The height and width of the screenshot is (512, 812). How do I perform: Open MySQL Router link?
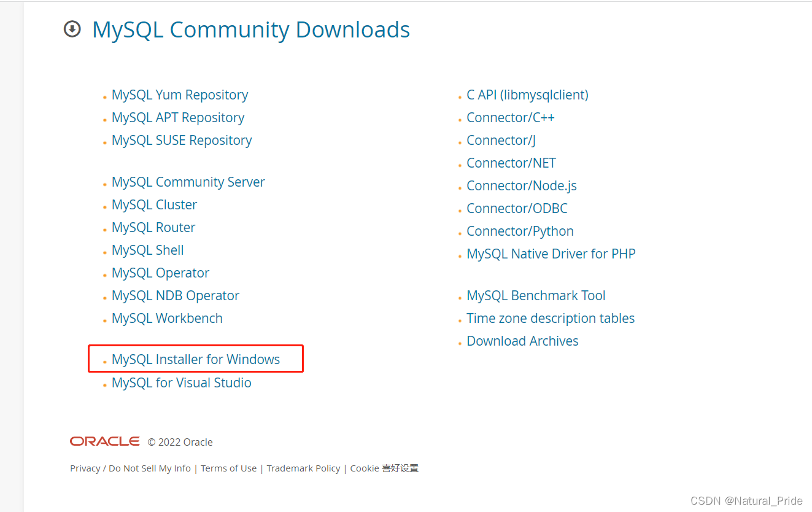[153, 228]
